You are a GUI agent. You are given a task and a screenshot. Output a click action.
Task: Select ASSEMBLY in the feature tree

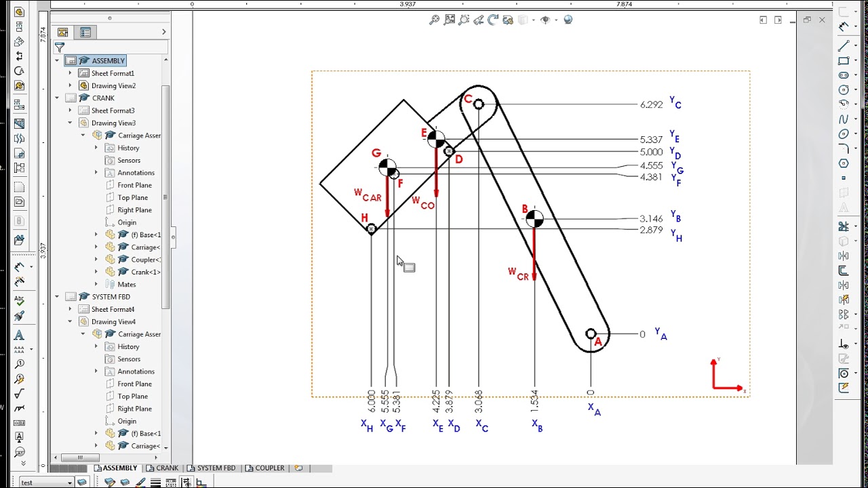(x=108, y=61)
